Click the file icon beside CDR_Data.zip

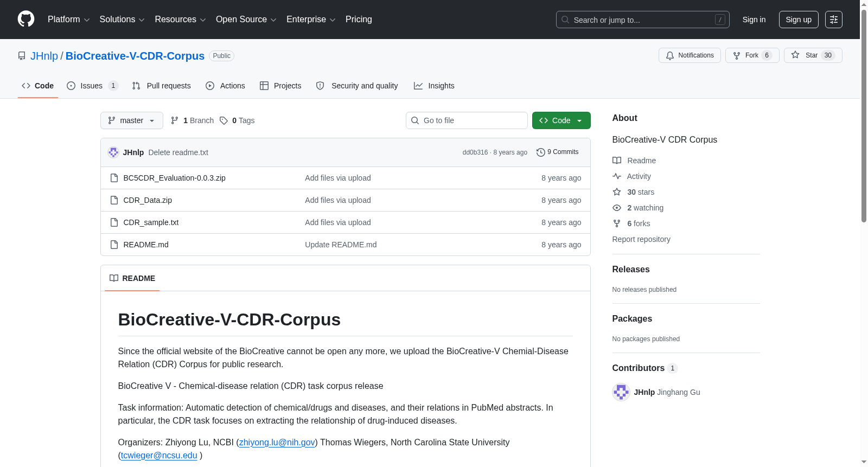tap(114, 200)
